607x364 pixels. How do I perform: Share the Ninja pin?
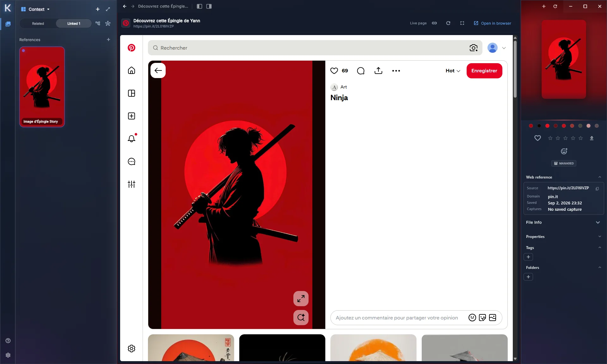tap(378, 71)
